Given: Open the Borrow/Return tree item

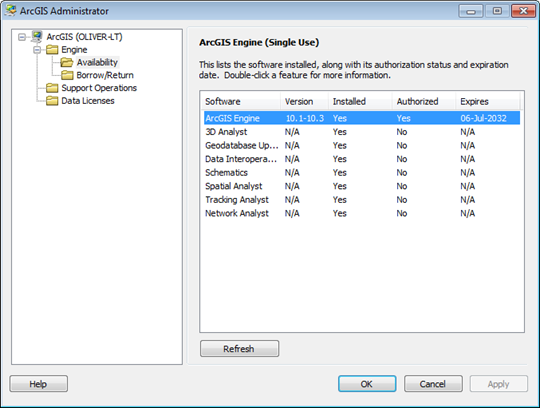Looking at the screenshot, I should (x=105, y=75).
